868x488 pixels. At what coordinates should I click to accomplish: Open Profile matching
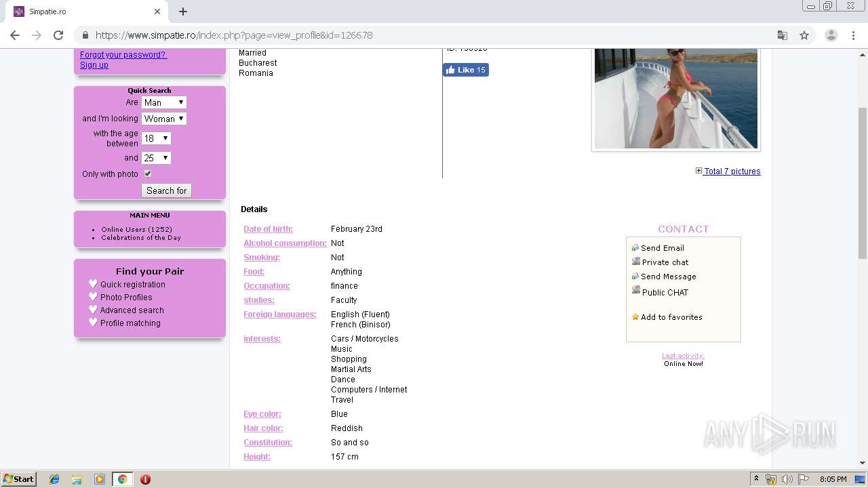tap(130, 323)
